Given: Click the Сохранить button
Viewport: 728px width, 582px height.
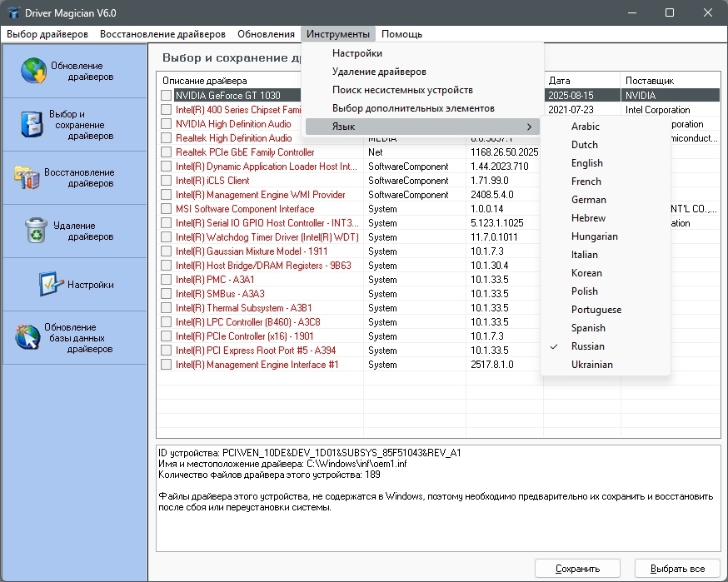Looking at the screenshot, I should click(x=577, y=569).
